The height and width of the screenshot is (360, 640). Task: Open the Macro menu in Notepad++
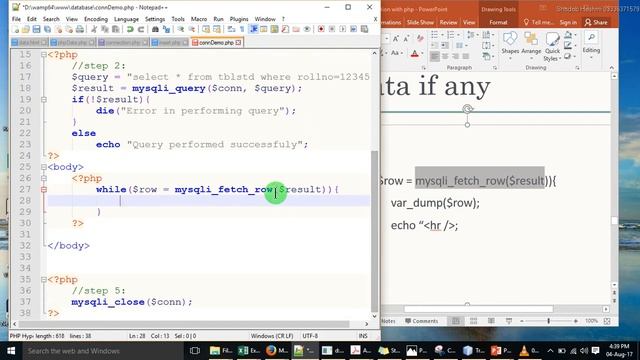click(199, 19)
